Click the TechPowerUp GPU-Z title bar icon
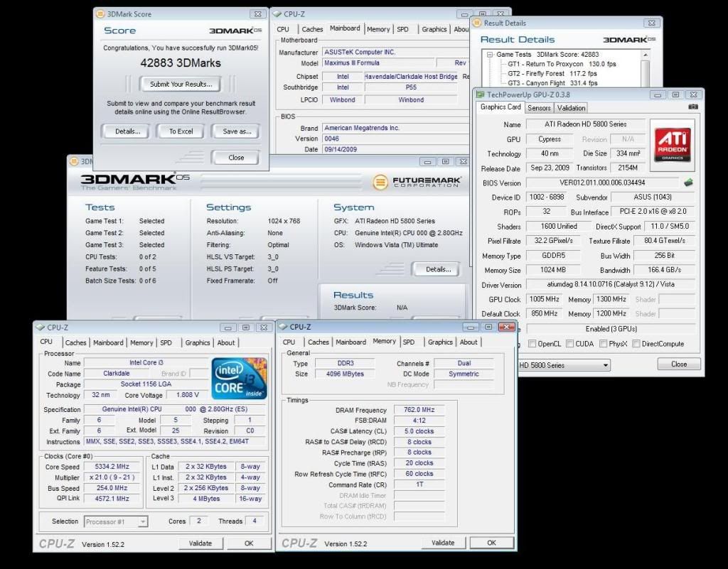728x569 pixels. (480, 94)
